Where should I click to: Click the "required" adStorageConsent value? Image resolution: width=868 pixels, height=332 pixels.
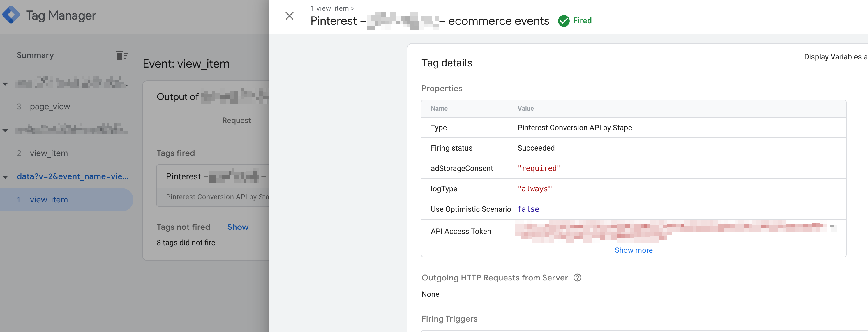point(539,169)
